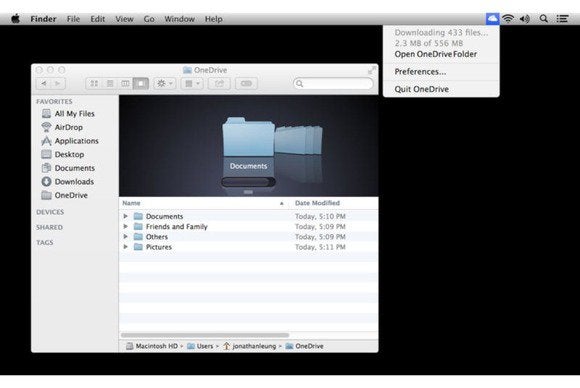Screen dimensions: 580x388
Task: Click the OneDrive cloud menu bar icon
Action: click(x=492, y=18)
